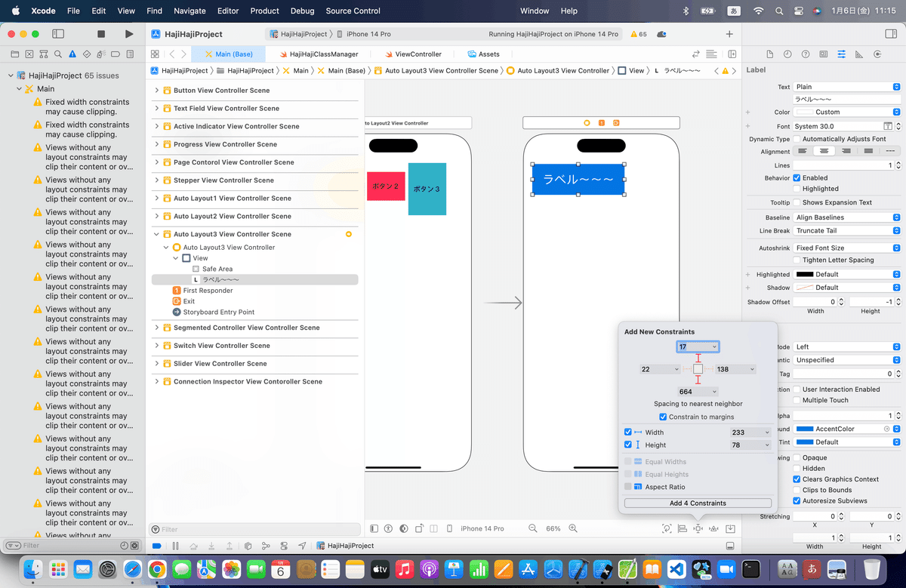
Task: Expand Text Field View Controller Scene
Action: tap(157, 109)
